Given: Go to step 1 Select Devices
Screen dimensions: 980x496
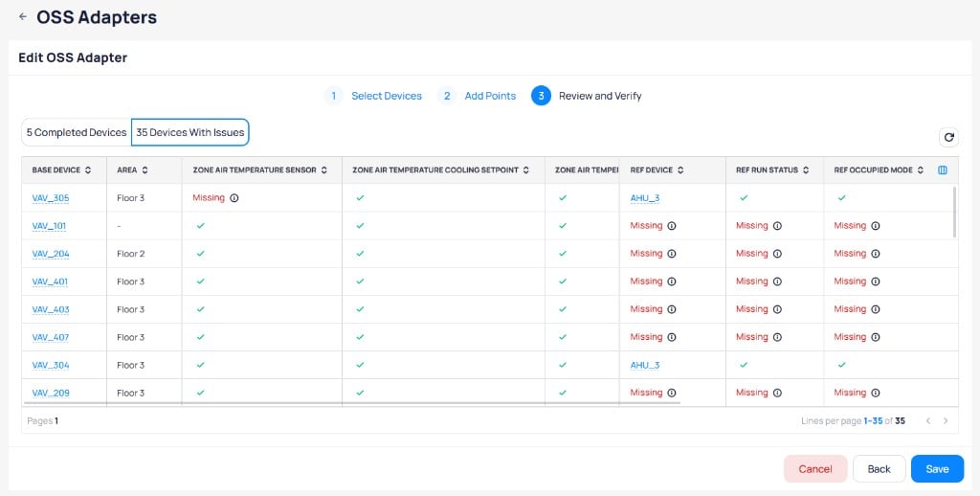Looking at the screenshot, I should [372, 96].
